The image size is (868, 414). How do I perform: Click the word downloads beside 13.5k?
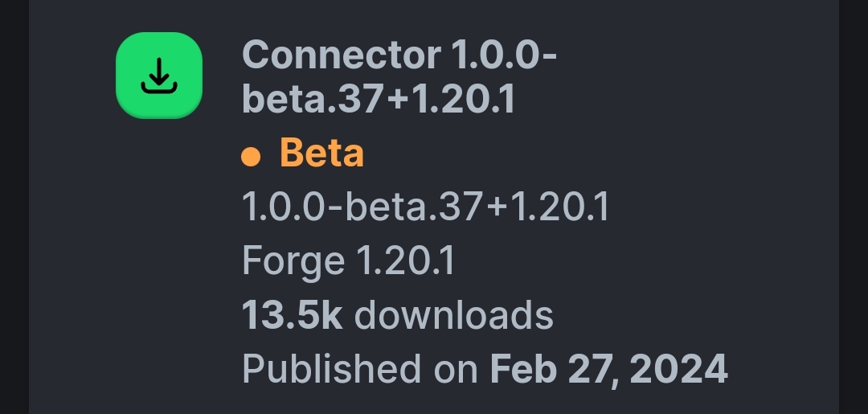pyautogui.click(x=453, y=315)
